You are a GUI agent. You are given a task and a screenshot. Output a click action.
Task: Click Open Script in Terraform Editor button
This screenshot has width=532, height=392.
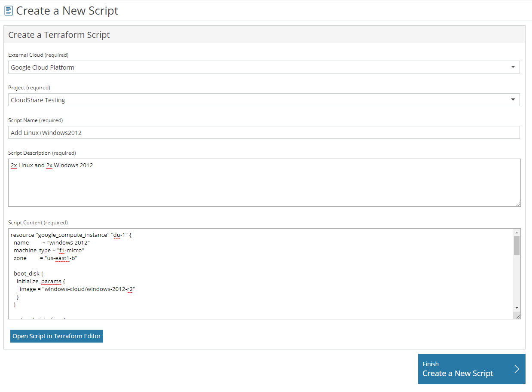[x=57, y=336]
